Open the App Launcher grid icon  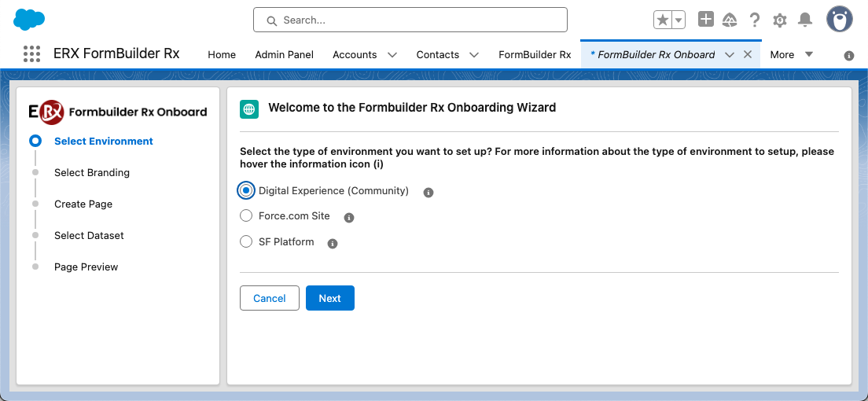31,54
